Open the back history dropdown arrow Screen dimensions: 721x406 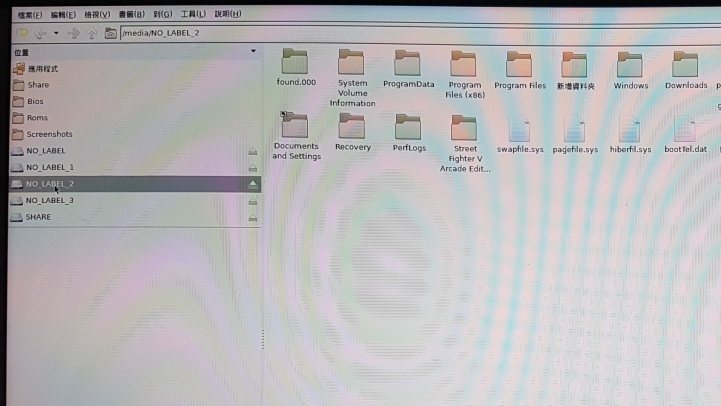tap(56, 33)
